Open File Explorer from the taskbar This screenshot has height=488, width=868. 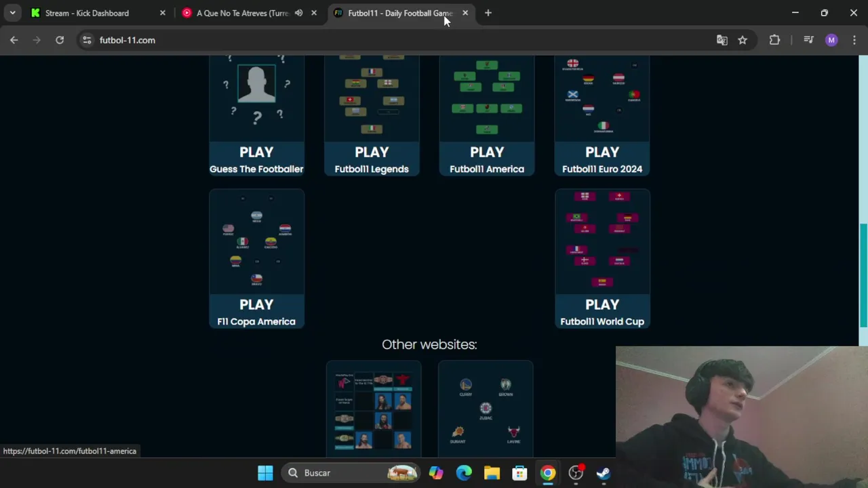click(492, 473)
